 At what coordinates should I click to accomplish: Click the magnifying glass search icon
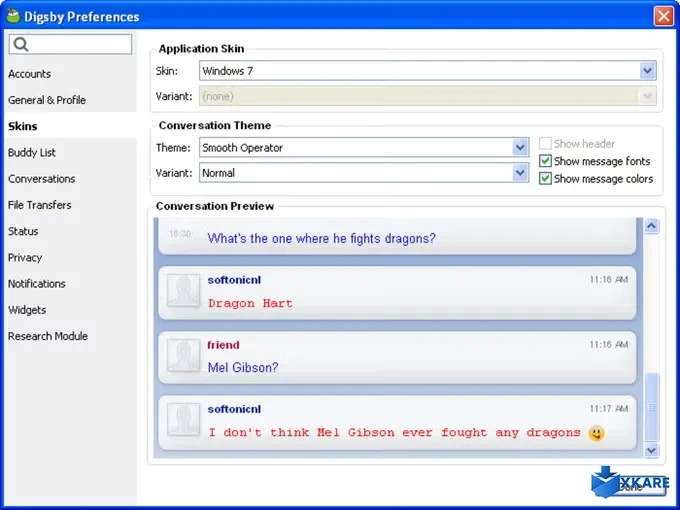tap(20, 44)
